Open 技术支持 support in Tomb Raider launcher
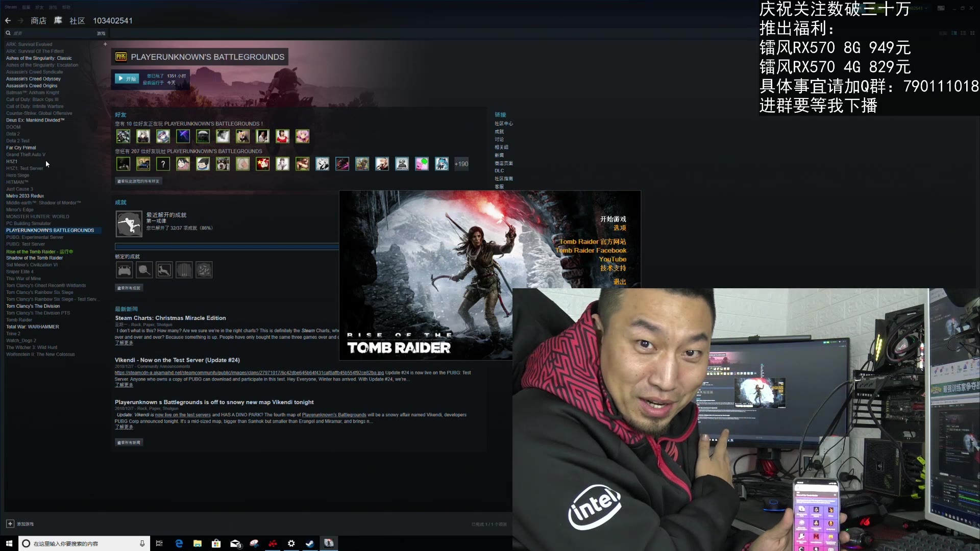This screenshot has width=980, height=551. [613, 268]
